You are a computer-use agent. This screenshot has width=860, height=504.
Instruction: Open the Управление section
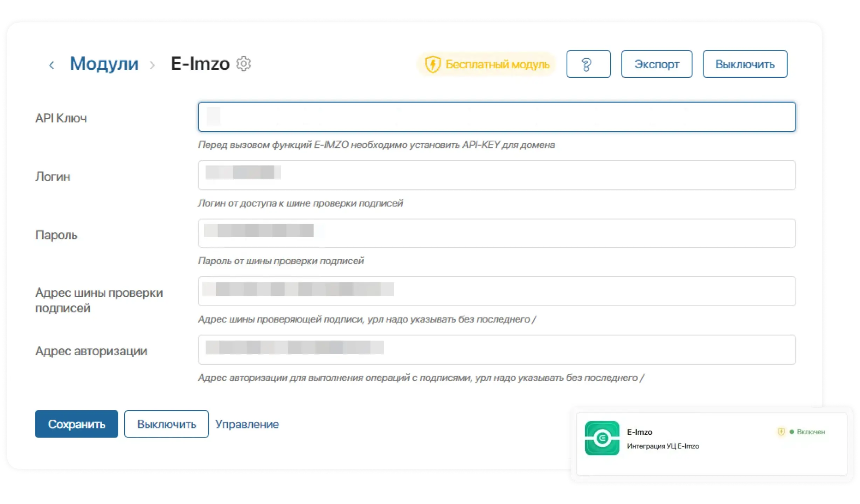(247, 424)
